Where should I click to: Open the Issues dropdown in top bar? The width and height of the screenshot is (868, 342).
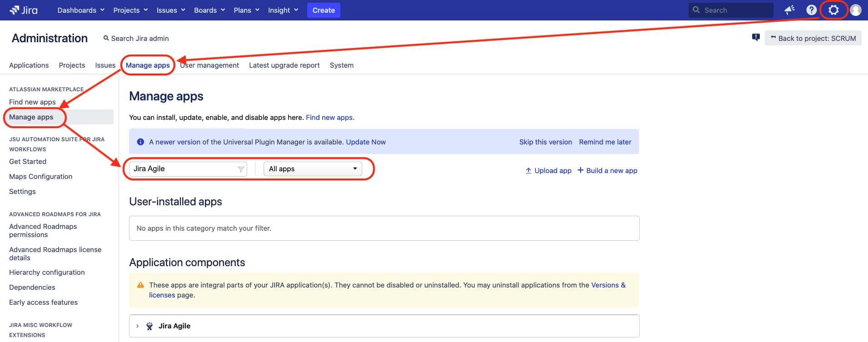[171, 10]
